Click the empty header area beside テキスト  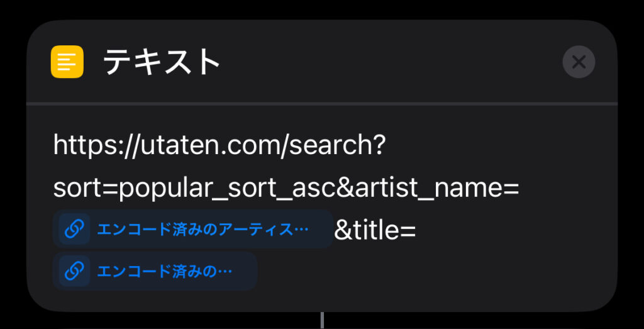tap(390, 62)
